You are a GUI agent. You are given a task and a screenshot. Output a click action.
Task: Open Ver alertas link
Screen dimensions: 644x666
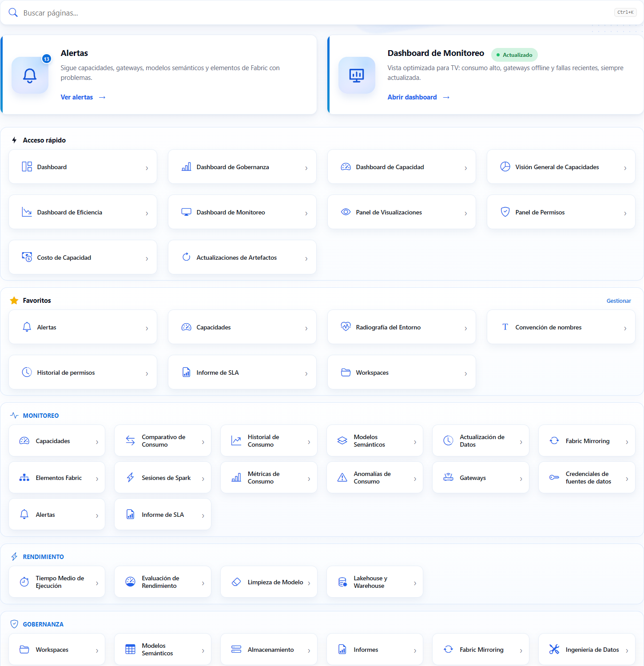pyautogui.click(x=83, y=97)
